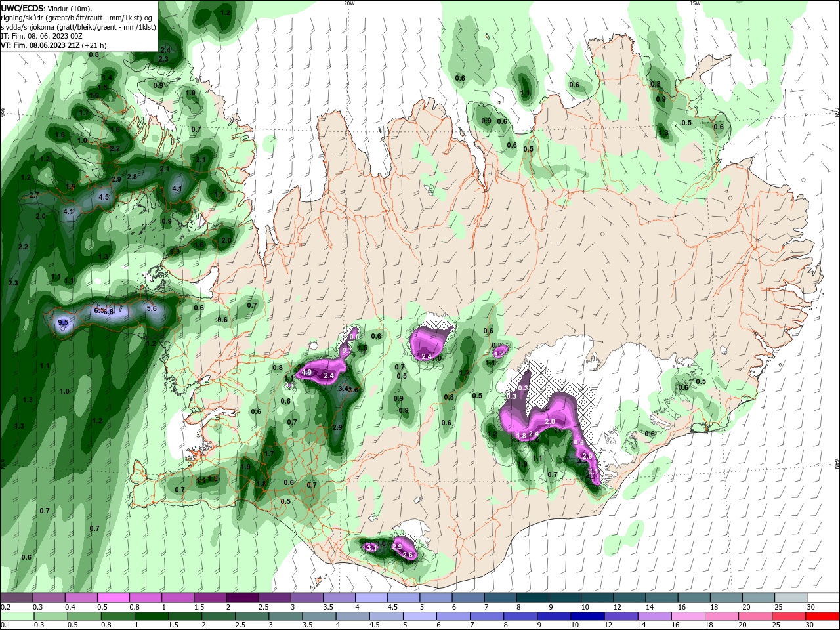Click the UWC/ECDS title text
Viewport: 840px width, 630px height.
23,8
